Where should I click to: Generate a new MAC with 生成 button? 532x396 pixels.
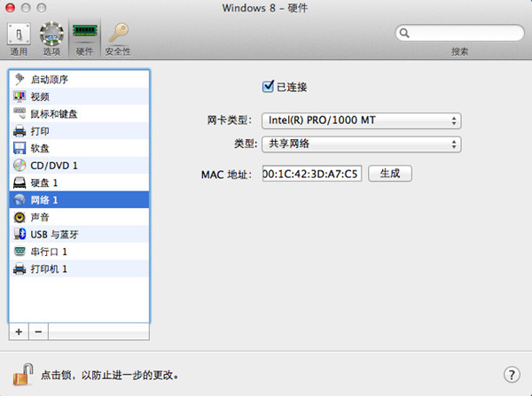coord(390,174)
